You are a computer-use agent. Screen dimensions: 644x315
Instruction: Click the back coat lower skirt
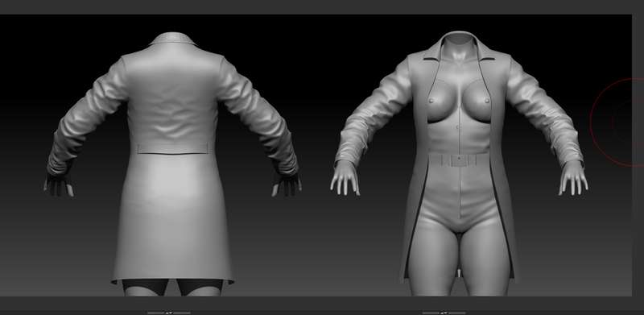coord(172,218)
